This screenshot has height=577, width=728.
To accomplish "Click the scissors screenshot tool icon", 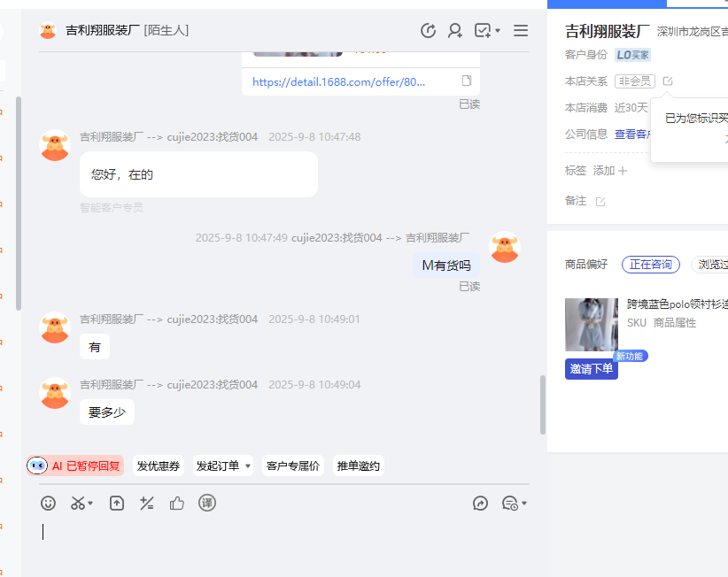I will tap(78, 504).
